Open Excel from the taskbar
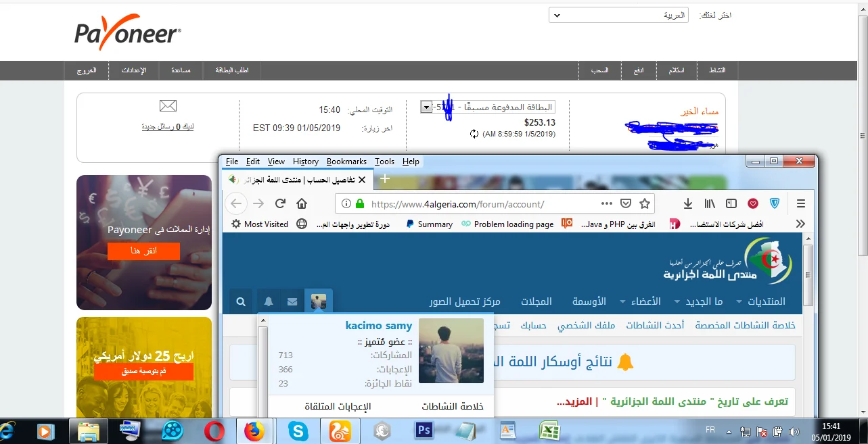Screen dimensions: 868x444 [x=549, y=430]
